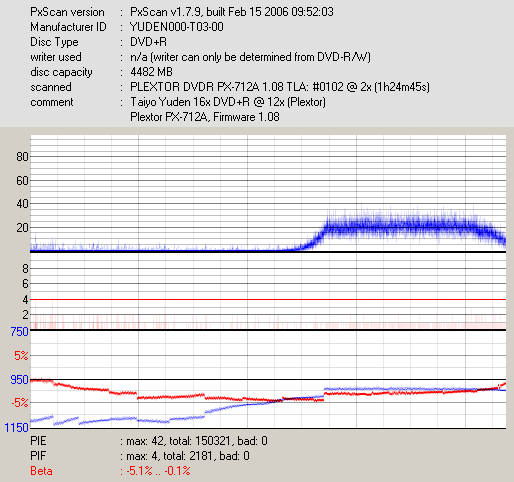
Task: Click the Taiyo Yuden comment text
Action: coord(228,102)
